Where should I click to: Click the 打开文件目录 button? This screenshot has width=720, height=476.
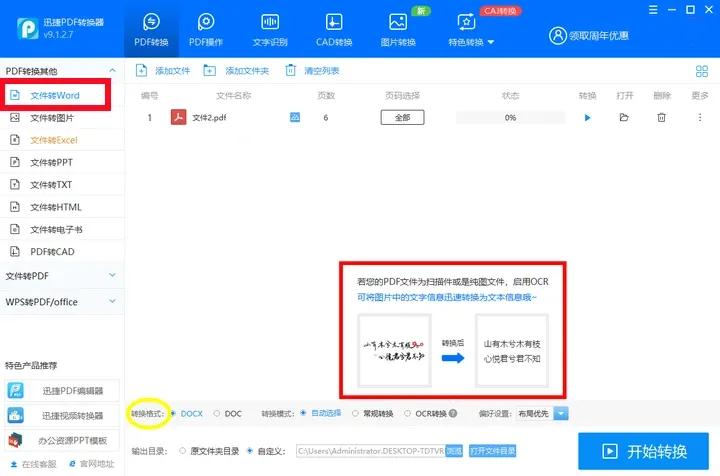click(492, 451)
